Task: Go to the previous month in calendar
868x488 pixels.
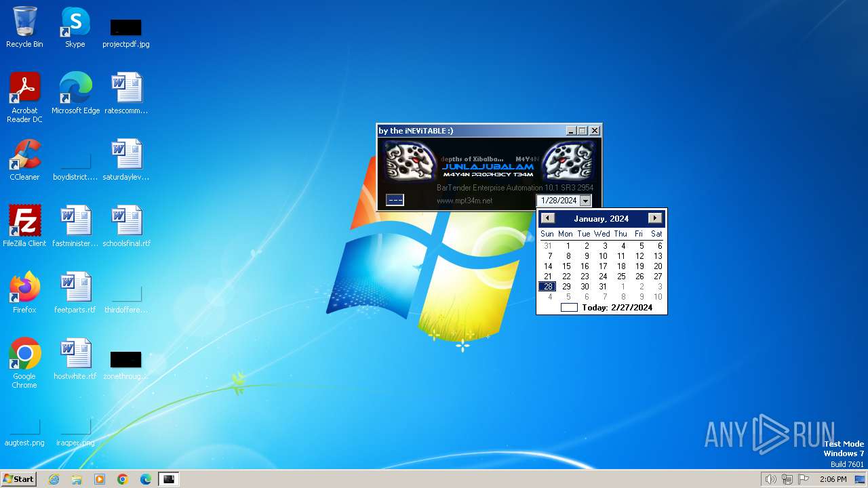Action: pyautogui.click(x=548, y=218)
